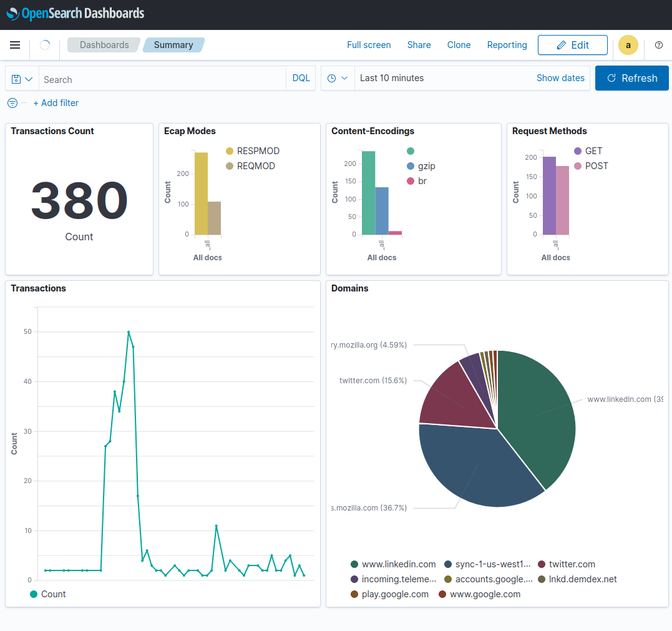Screen dimensions: 672x631
Task: Click the Content-Encodings panel title
Action: pyautogui.click(x=373, y=131)
